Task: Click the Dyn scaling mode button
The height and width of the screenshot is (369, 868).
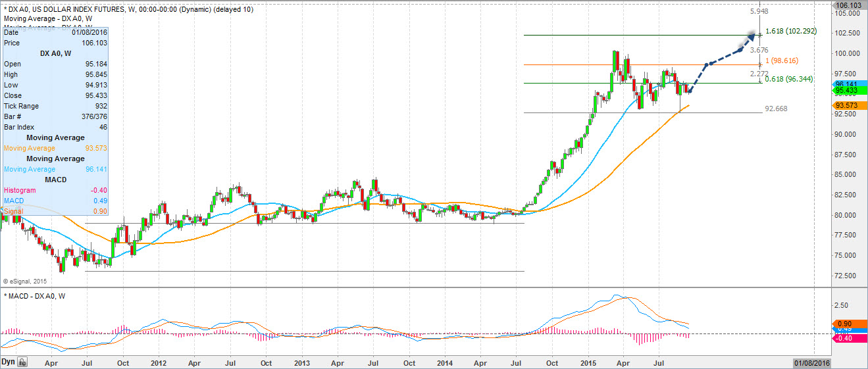Action: 9,362
